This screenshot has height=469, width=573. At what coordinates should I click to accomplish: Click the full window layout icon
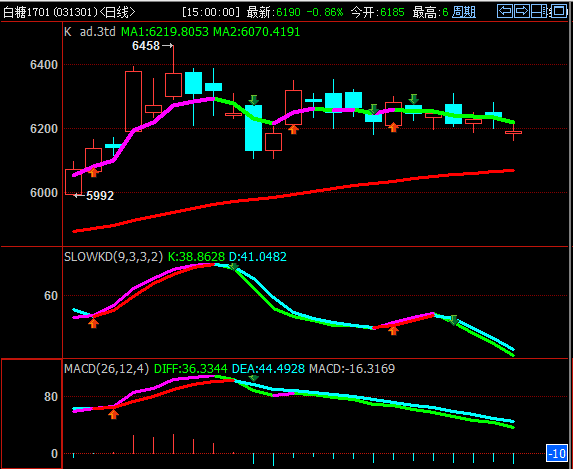pos(559,11)
